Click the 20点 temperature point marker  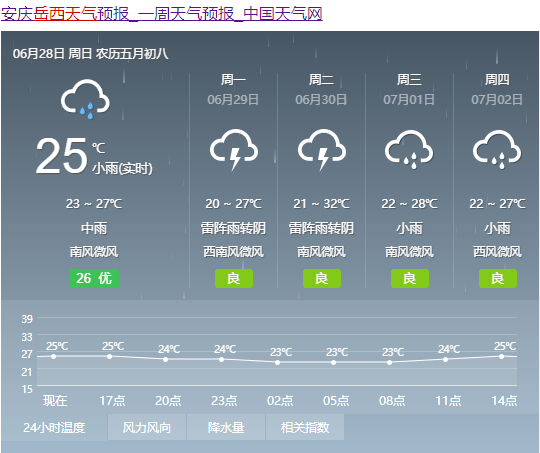[x=166, y=359]
